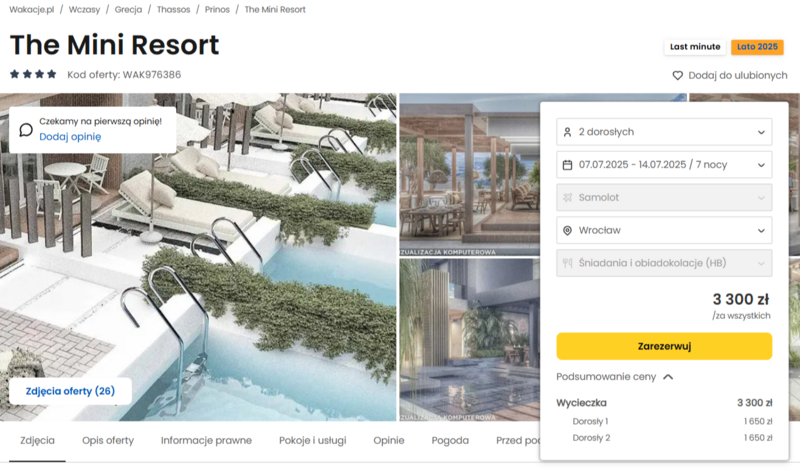
Task: Open Zdjęcia oferty (26) gallery
Action: 70,391
